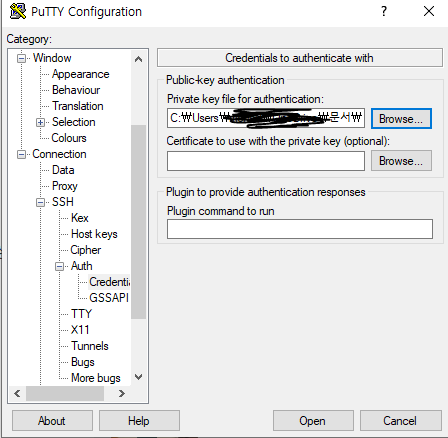Collapse the Connection category node
Viewport: 448px width, 438px height.
(22, 154)
